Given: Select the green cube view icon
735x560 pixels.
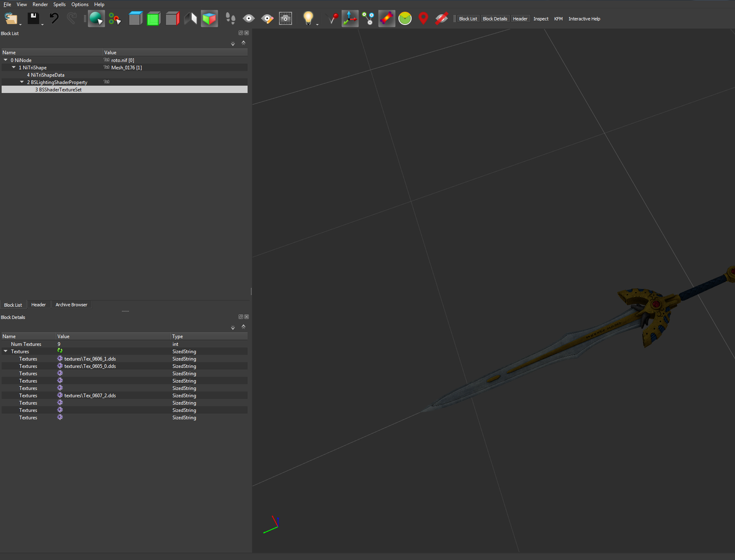Looking at the screenshot, I should click(154, 19).
